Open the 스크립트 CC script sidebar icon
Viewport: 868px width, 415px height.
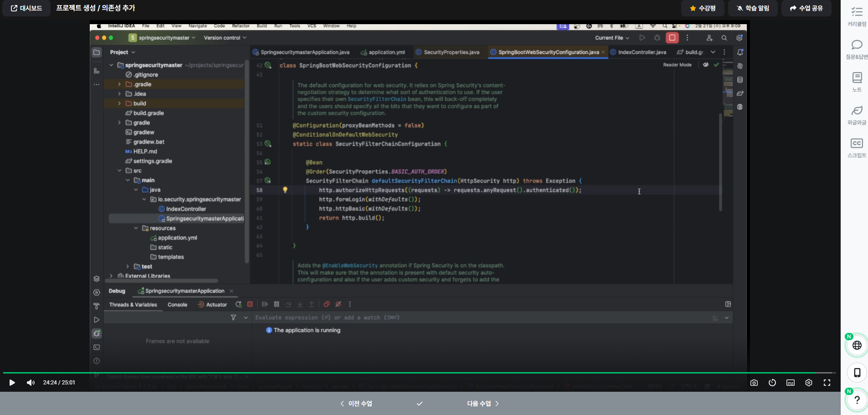(x=857, y=148)
